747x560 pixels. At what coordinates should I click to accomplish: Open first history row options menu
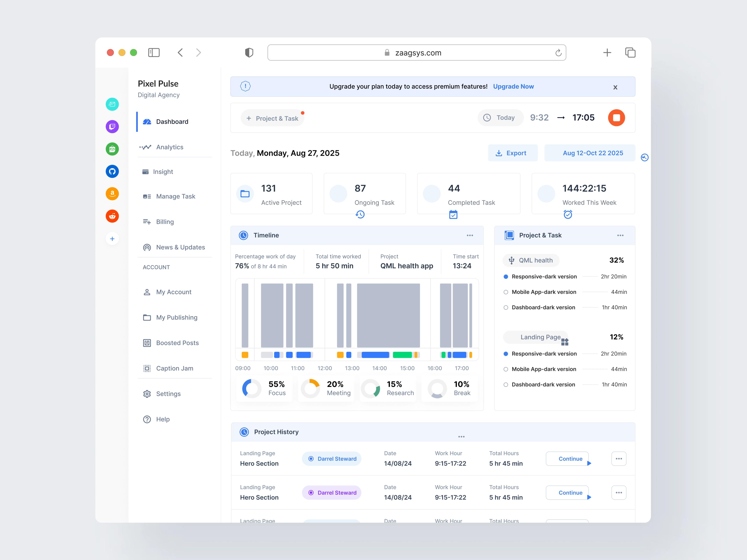point(619,459)
